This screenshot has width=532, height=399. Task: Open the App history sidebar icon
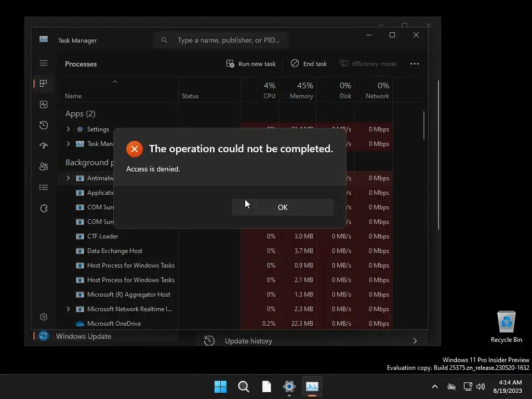coord(44,125)
